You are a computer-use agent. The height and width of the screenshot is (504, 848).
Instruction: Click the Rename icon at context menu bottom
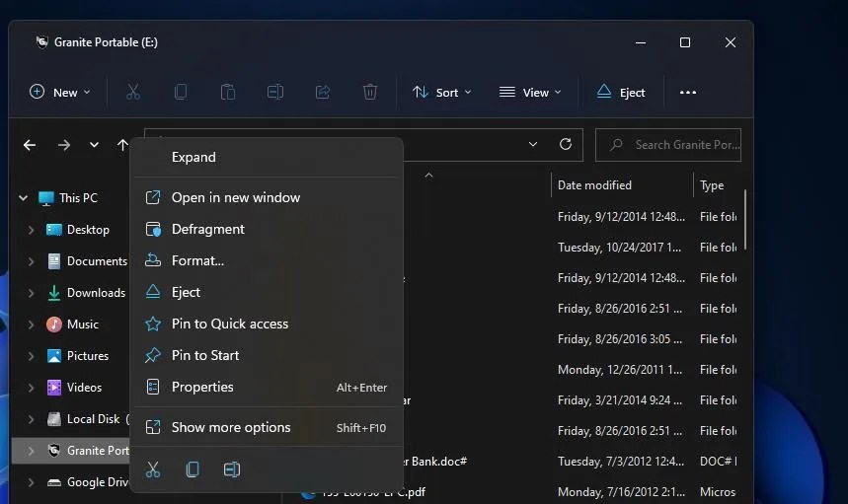[232, 469]
